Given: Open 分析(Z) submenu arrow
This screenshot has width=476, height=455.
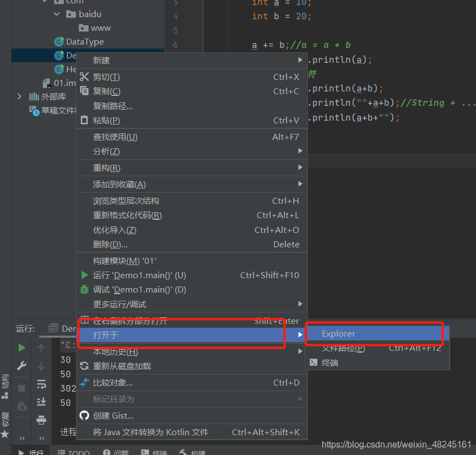Looking at the screenshot, I should (x=300, y=151).
